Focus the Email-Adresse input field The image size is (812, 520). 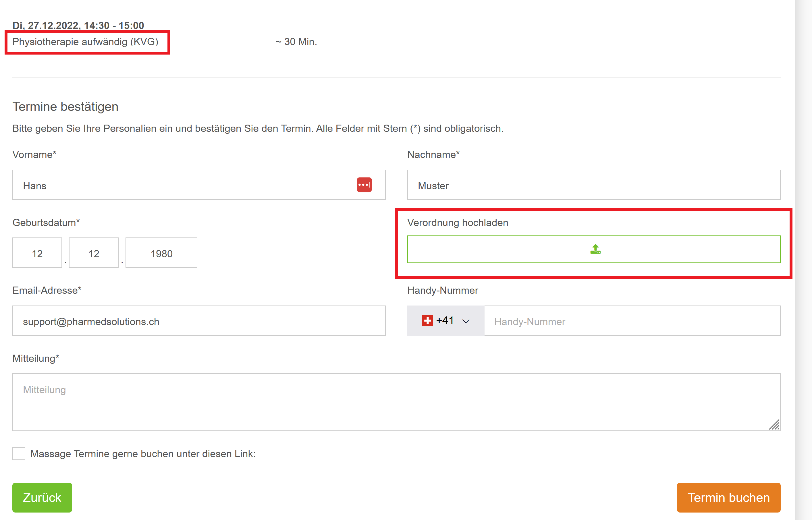point(199,321)
